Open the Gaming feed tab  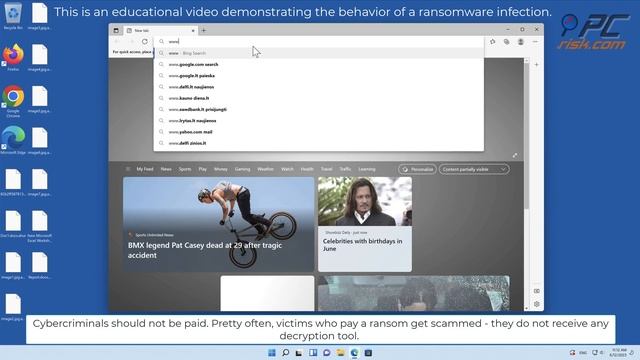point(242,169)
